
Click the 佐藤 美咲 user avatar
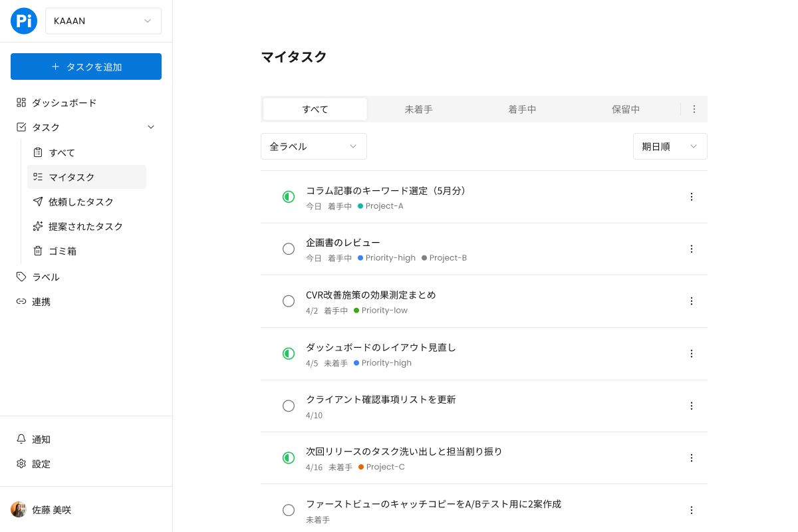tap(19, 509)
